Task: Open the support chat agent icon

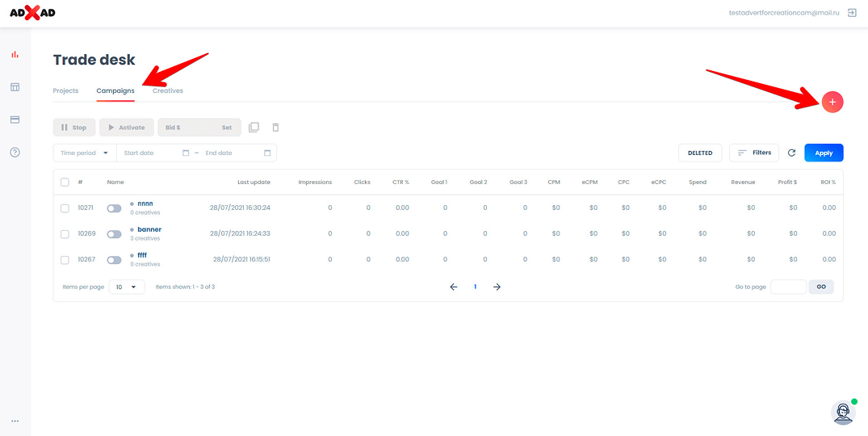Action: (x=843, y=412)
